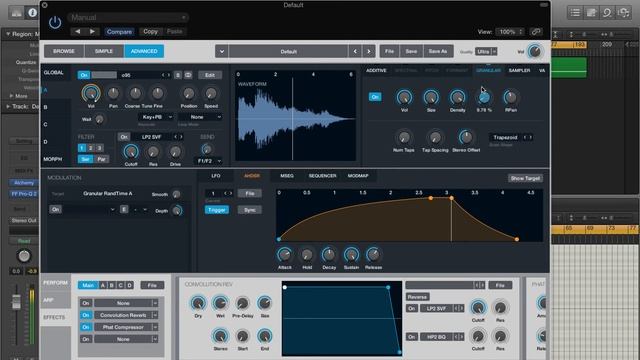This screenshot has width=640, height=360.
Task: Click the filter Drive knob
Action: [x=175, y=152]
